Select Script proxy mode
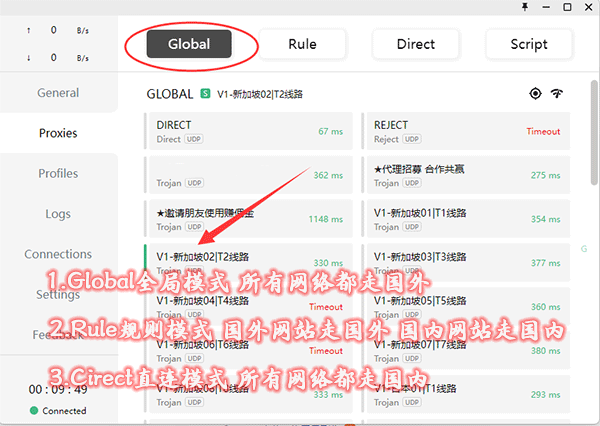Viewport: 600px width, 426px height. [x=528, y=44]
